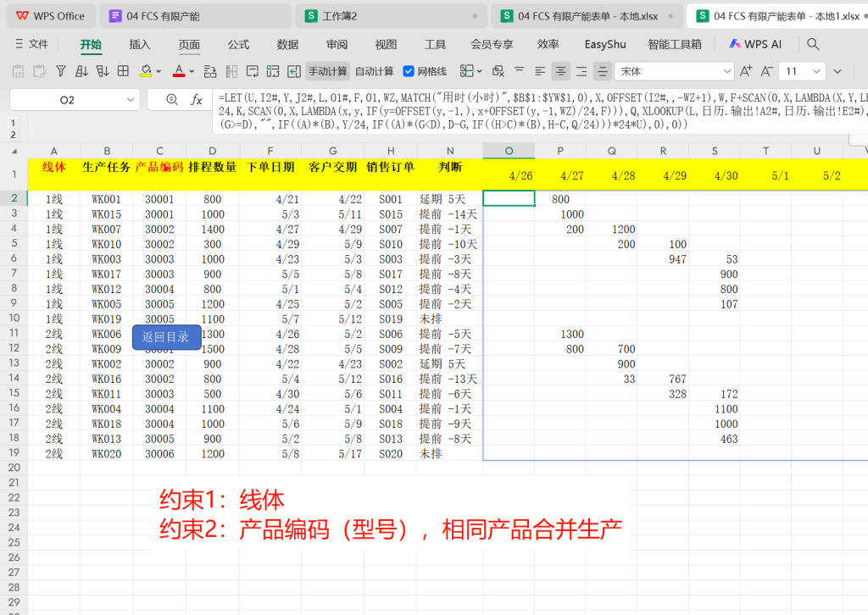
Task: Toggle middle vertical alignment
Action: pyautogui.click(x=603, y=71)
